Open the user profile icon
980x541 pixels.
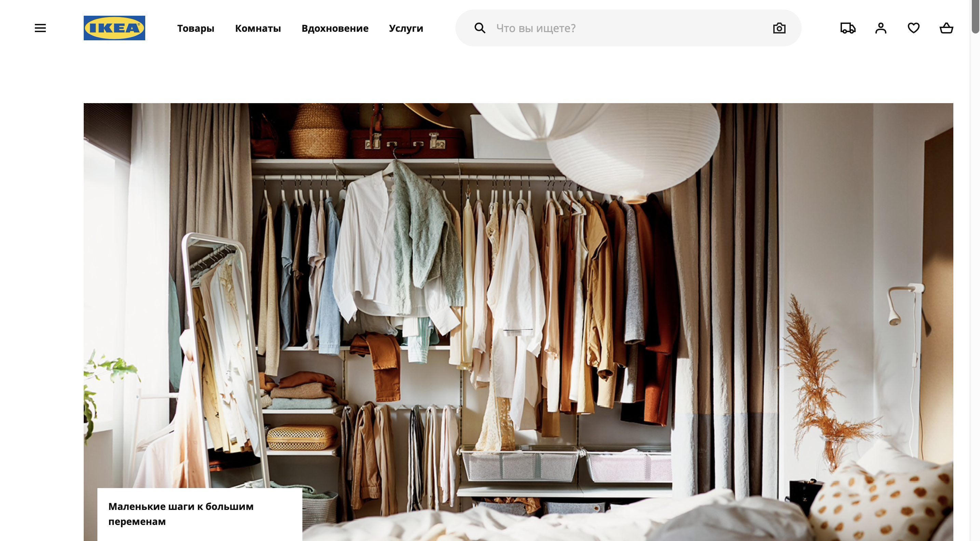(x=881, y=28)
